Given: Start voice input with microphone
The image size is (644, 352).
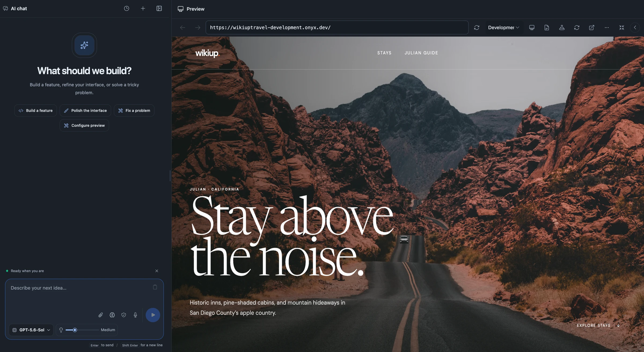Looking at the screenshot, I should point(136,315).
